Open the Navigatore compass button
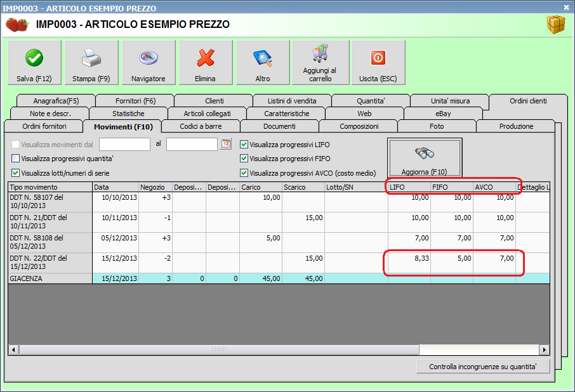This screenshot has height=392, width=575. (x=149, y=63)
